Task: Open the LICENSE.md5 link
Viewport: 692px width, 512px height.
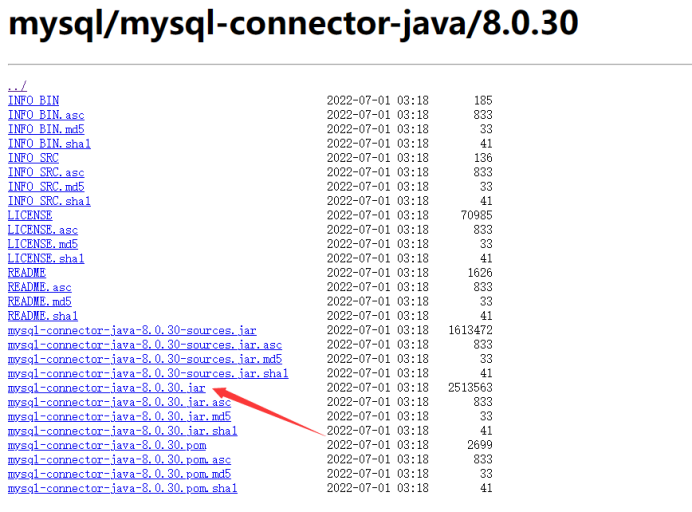Action: tap(43, 244)
